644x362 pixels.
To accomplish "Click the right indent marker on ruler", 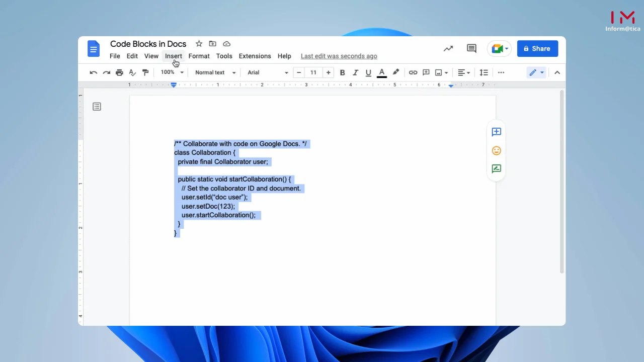I will (x=451, y=85).
